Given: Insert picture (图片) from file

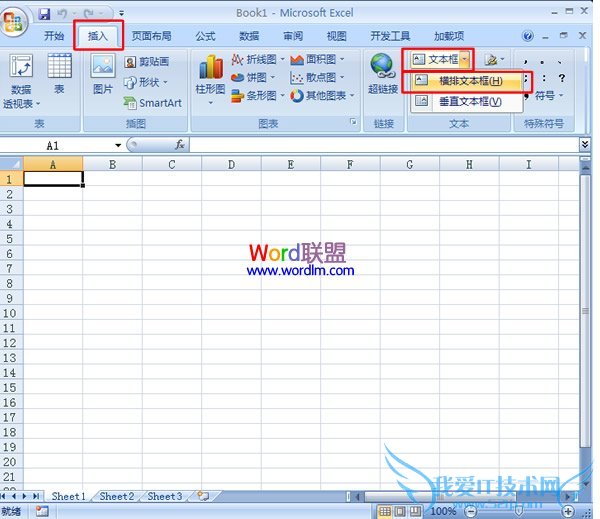Looking at the screenshot, I should [x=103, y=73].
